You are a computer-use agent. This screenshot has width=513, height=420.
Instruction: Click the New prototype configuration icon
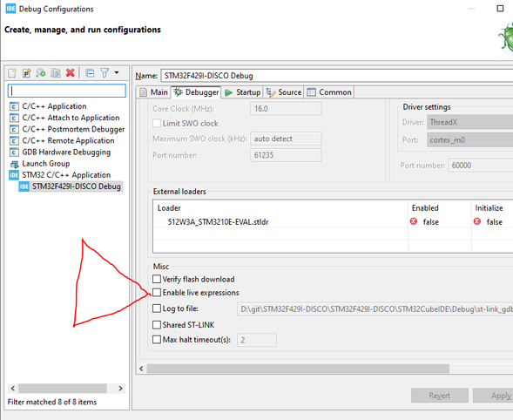(26, 72)
